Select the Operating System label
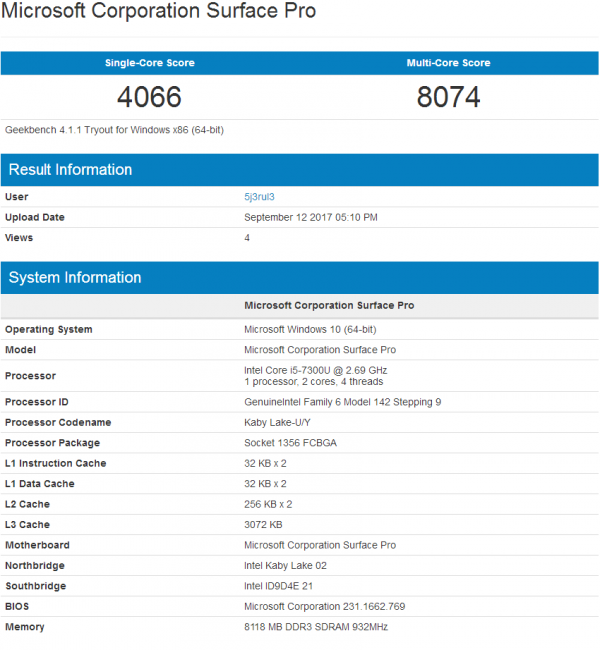The height and width of the screenshot is (650, 600). pyautogui.click(x=49, y=330)
